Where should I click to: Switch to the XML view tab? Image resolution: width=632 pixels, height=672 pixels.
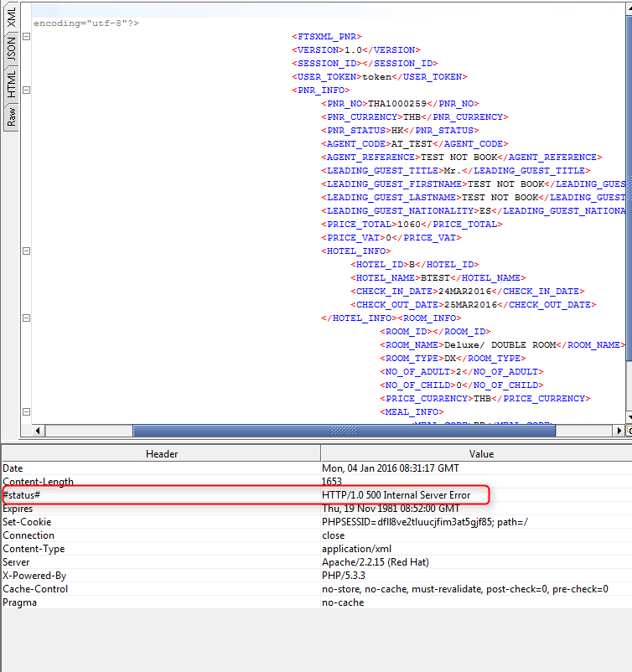pyautogui.click(x=11, y=16)
